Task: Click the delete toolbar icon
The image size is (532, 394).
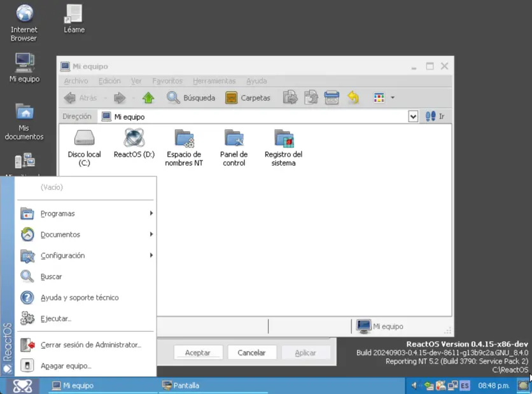Action: 332,98
